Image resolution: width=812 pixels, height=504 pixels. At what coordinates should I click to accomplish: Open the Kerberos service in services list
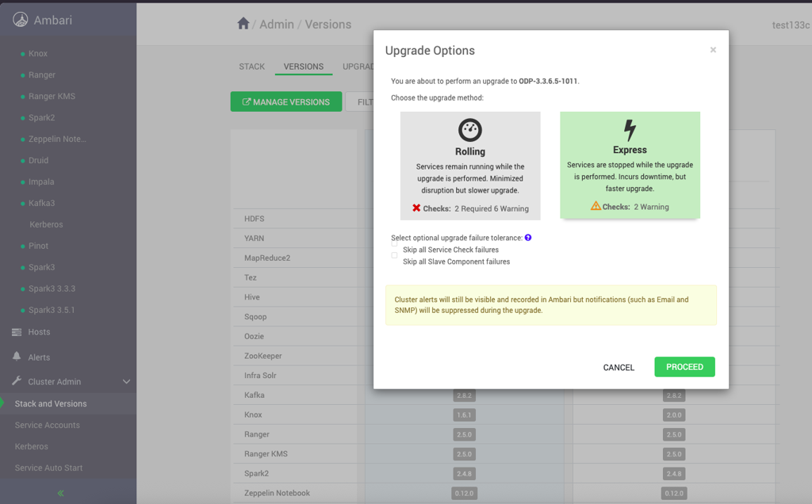46,224
